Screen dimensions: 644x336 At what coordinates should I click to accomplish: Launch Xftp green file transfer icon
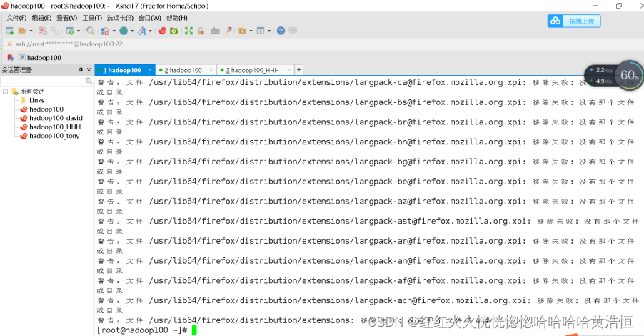click(174, 31)
